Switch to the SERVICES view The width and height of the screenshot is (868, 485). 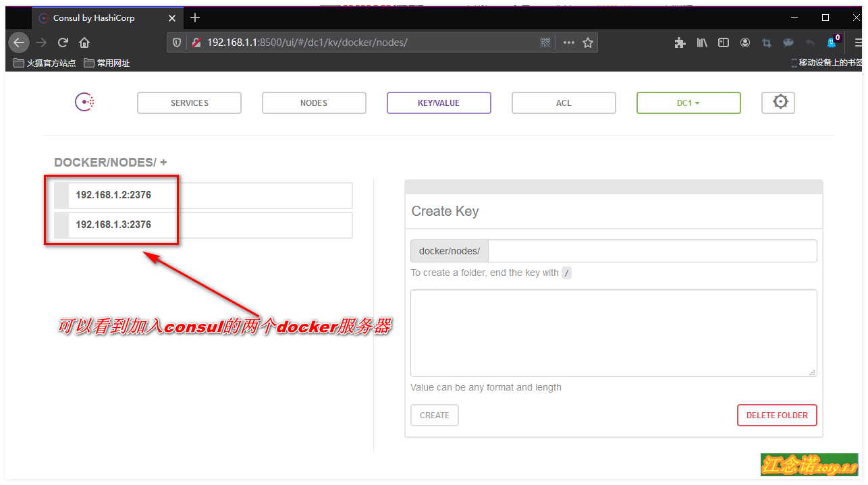click(x=189, y=103)
